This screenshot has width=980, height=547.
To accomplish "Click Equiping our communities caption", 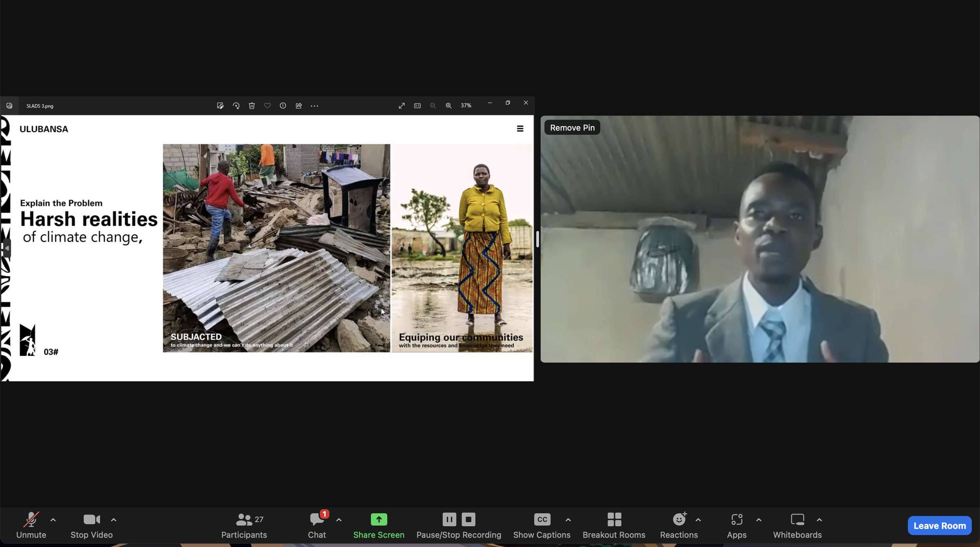I will 461,337.
